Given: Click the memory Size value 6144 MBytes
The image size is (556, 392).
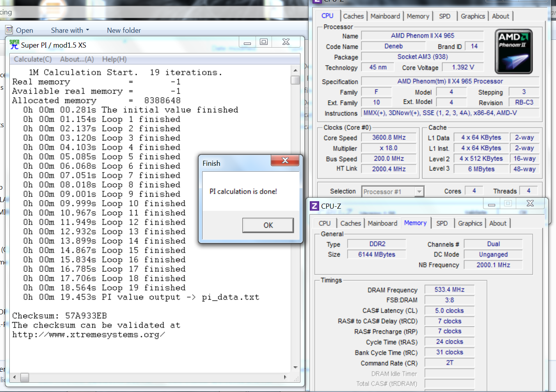Looking at the screenshot, I should (x=377, y=254).
